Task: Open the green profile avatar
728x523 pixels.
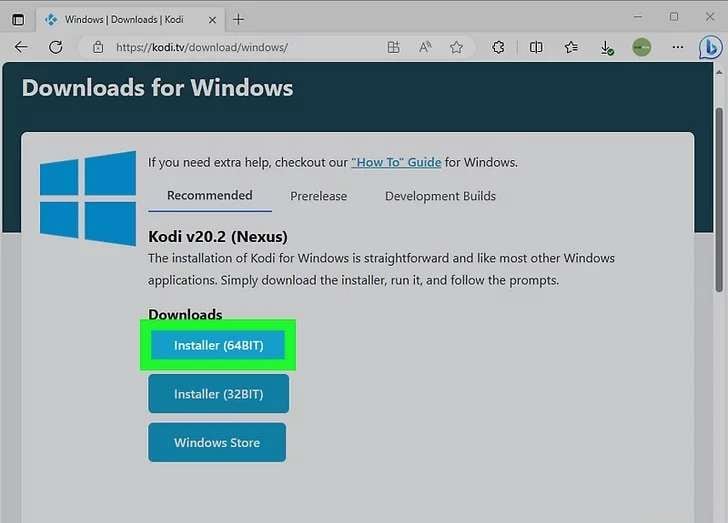Action: (642, 47)
